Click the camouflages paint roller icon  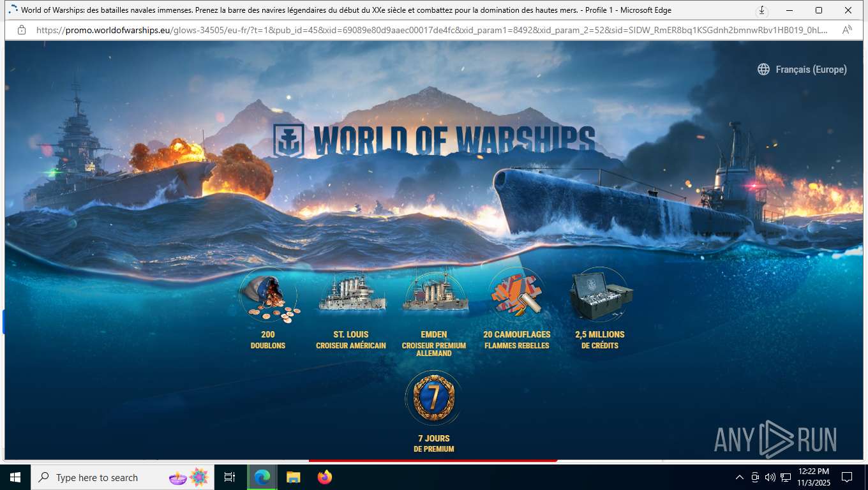516,295
